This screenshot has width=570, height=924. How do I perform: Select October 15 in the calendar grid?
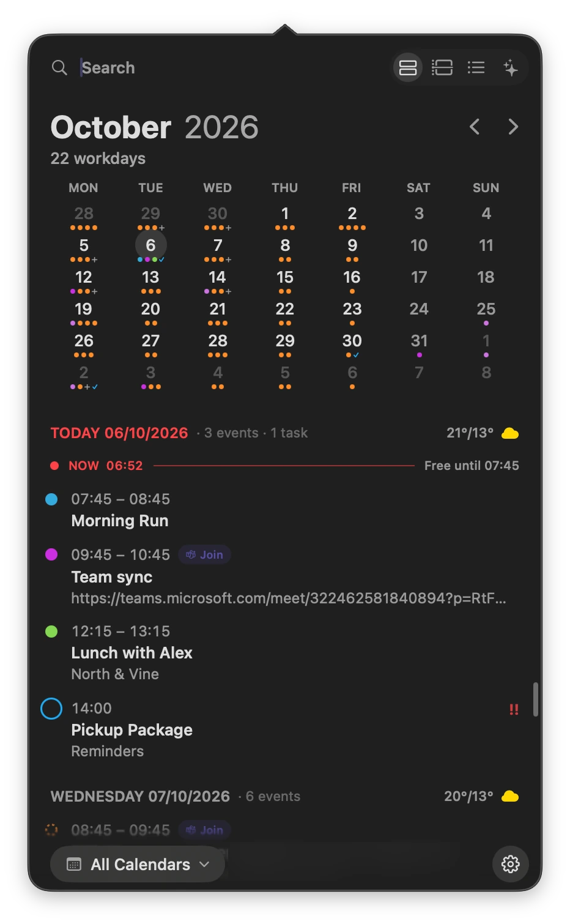pyautogui.click(x=285, y=277)
